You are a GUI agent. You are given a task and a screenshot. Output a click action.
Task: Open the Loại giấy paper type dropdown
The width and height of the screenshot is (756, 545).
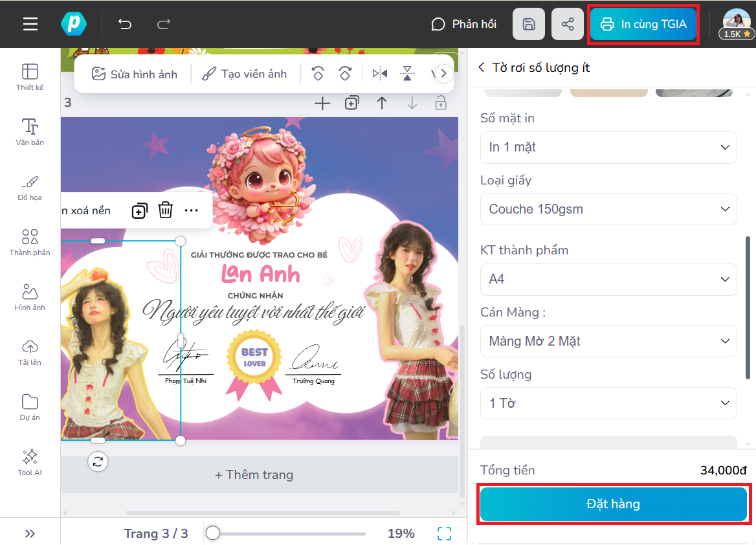click(x=608, y=209)
